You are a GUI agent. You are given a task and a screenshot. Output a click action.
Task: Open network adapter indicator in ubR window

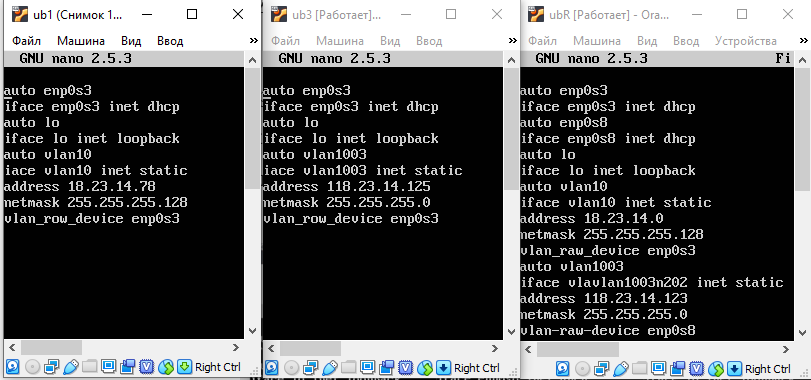pos(602,369)
